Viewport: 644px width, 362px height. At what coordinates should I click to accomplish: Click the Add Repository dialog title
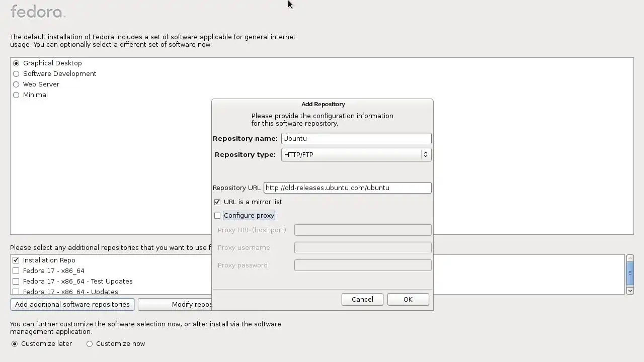coord(323,104)
